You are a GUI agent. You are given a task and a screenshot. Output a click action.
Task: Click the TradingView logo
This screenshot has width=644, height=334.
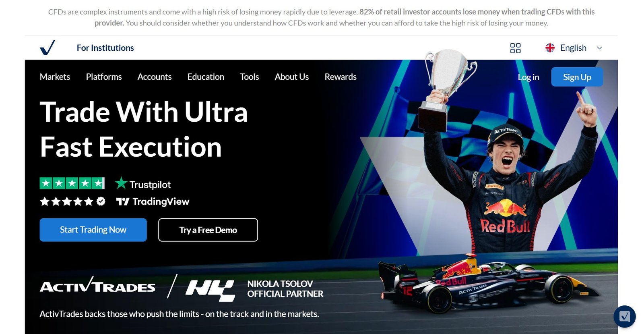153,201
